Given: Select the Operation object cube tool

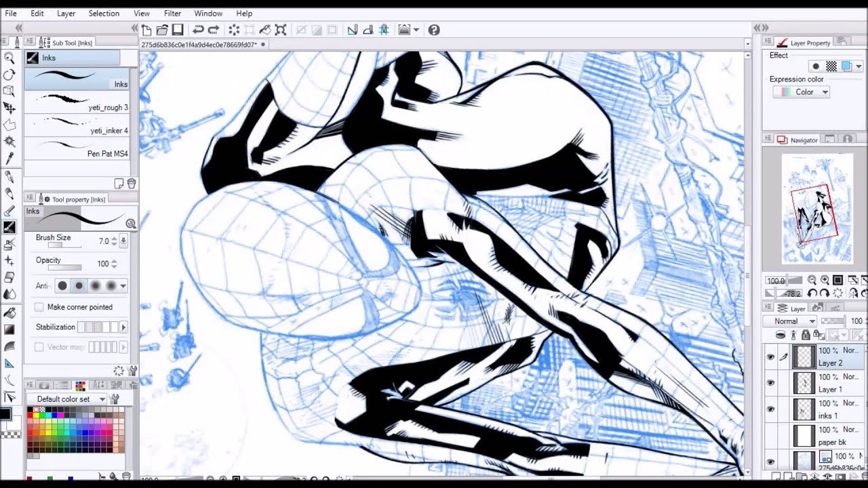Looking at the screenshot, I should click(9, 91).
